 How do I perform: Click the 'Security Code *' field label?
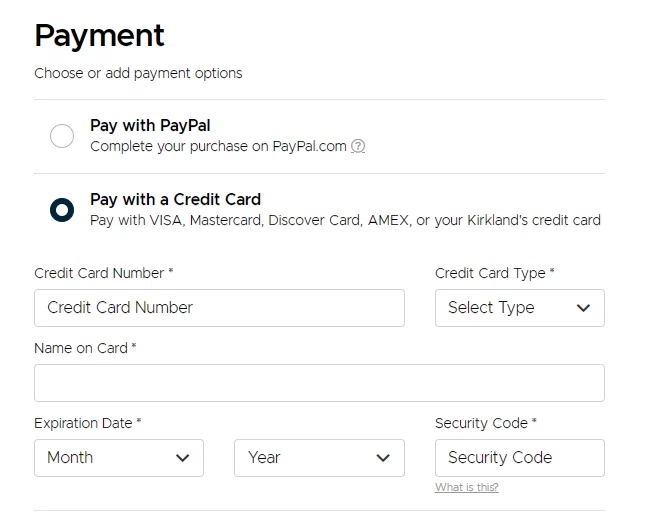486,423
